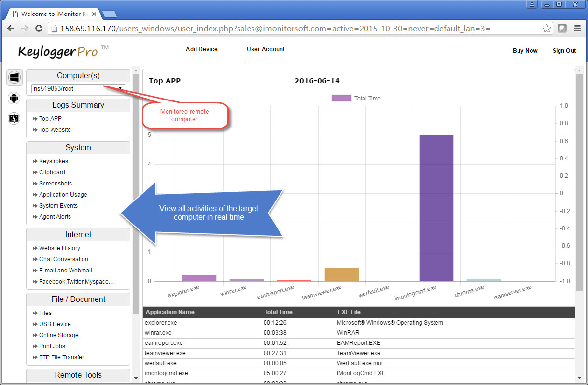
Task: Click the browser address bar
Action: [x=290, y=29]
